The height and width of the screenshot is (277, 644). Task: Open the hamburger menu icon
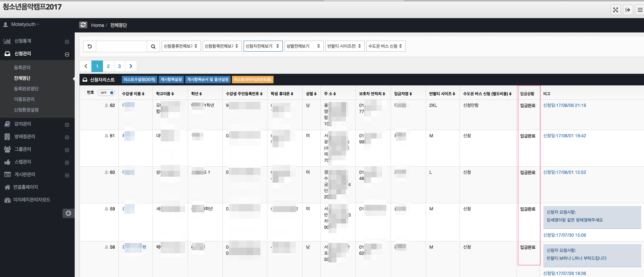[x=640, y=10]
